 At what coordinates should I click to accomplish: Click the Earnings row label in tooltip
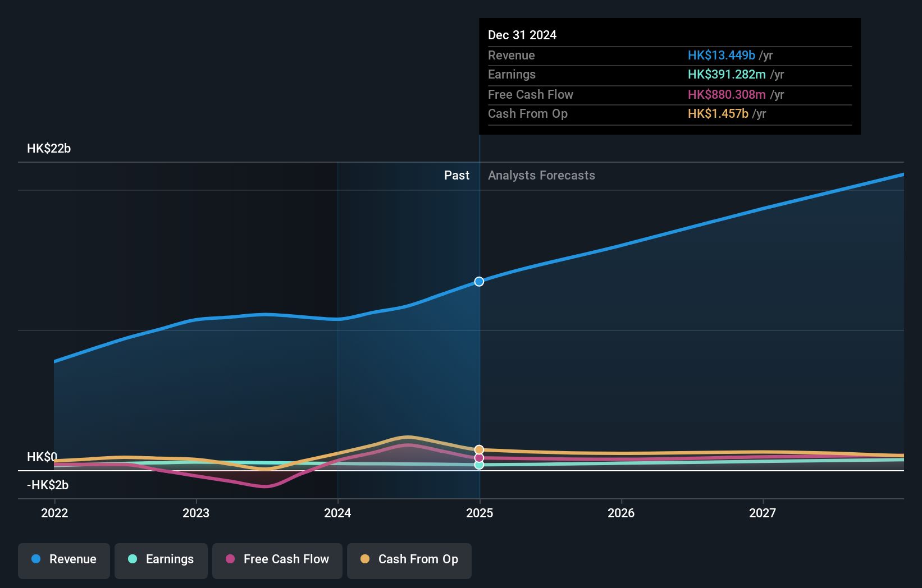(512, 75)
